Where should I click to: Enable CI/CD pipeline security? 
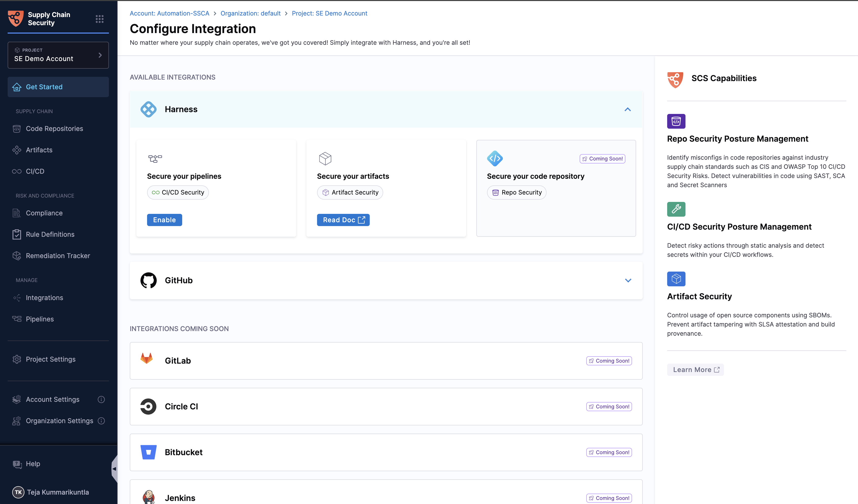(164, 220)
